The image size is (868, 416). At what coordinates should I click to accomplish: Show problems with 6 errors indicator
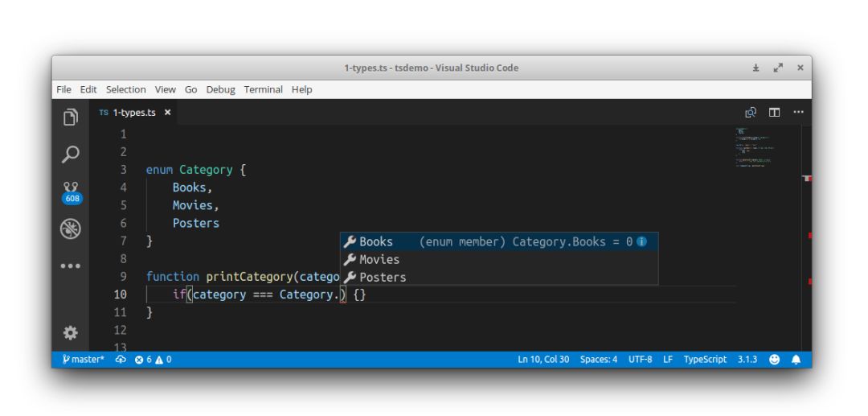coord(153,360)
